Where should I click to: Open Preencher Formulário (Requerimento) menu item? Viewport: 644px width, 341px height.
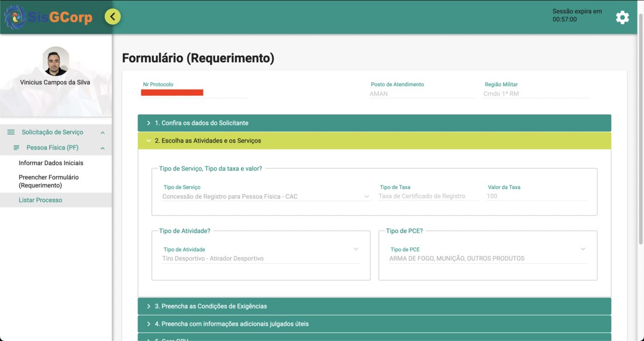49,181
